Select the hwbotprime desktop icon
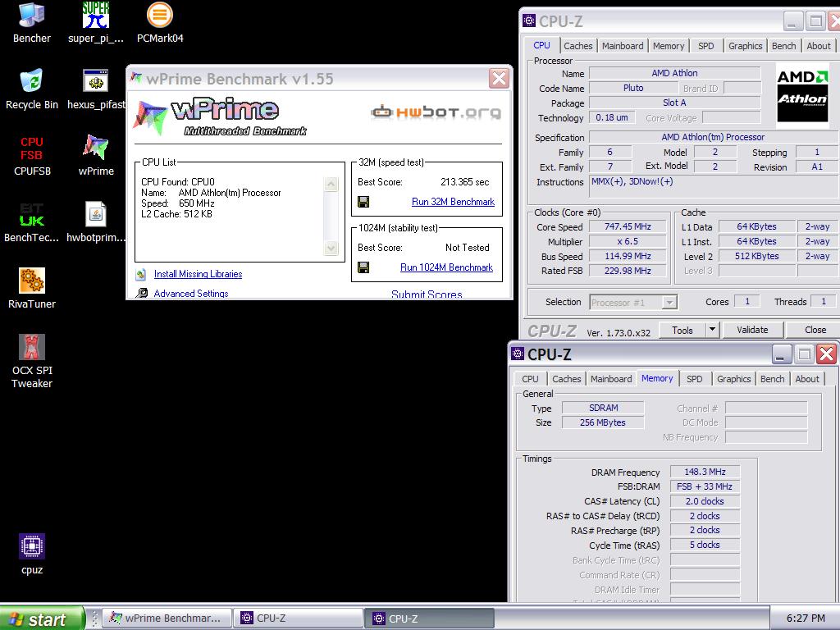This screenshot has width=840, height=630. point(96,223)
